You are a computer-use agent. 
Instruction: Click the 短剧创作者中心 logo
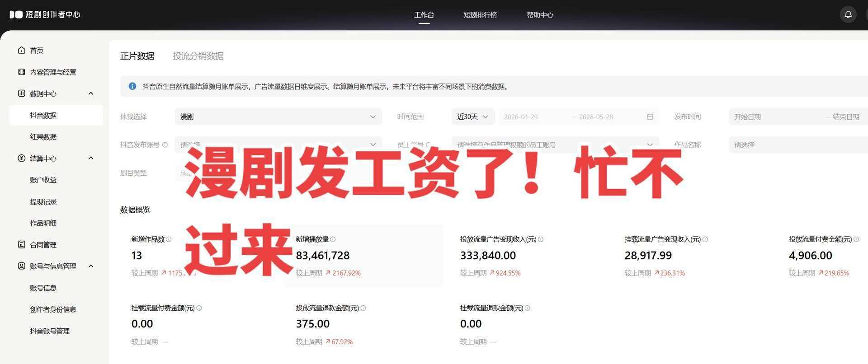point(45,14)
